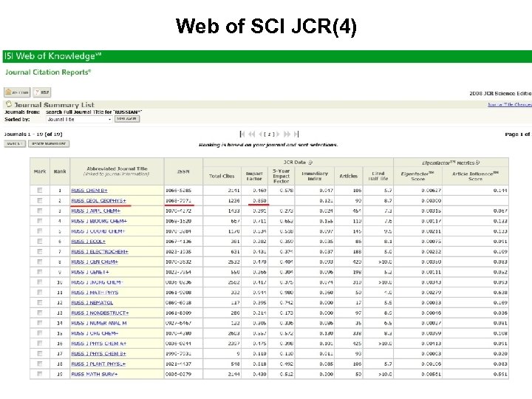Open RUSS CHEM B+ journal link

[x=89, y=191]
